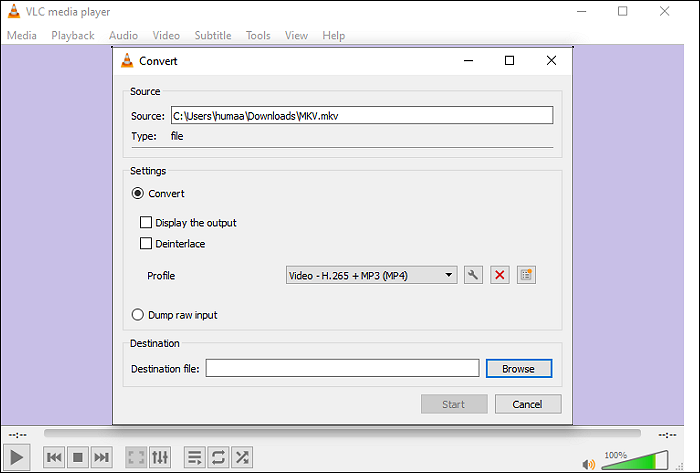Delete selected profile with red X

tap(500, 275)
